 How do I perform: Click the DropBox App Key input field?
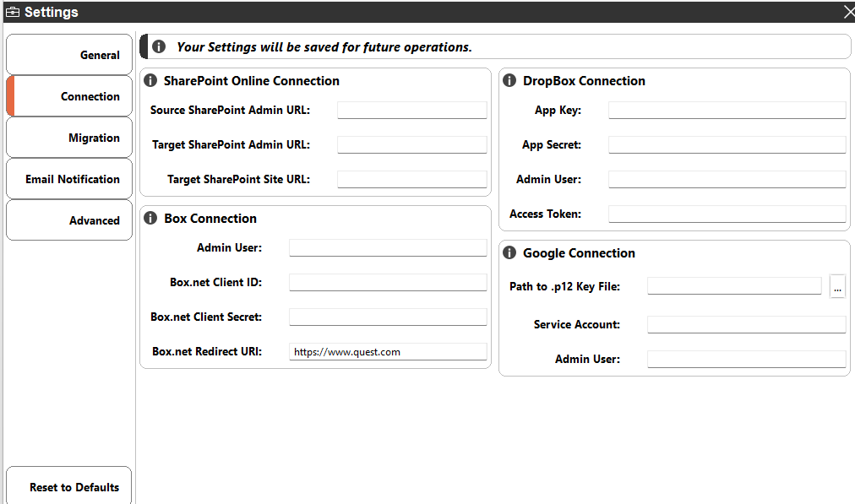(727, 110)
